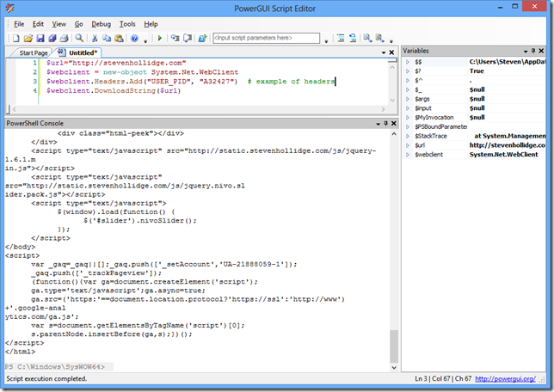
Task: Open the Edit menu
Action: point(38,24)
